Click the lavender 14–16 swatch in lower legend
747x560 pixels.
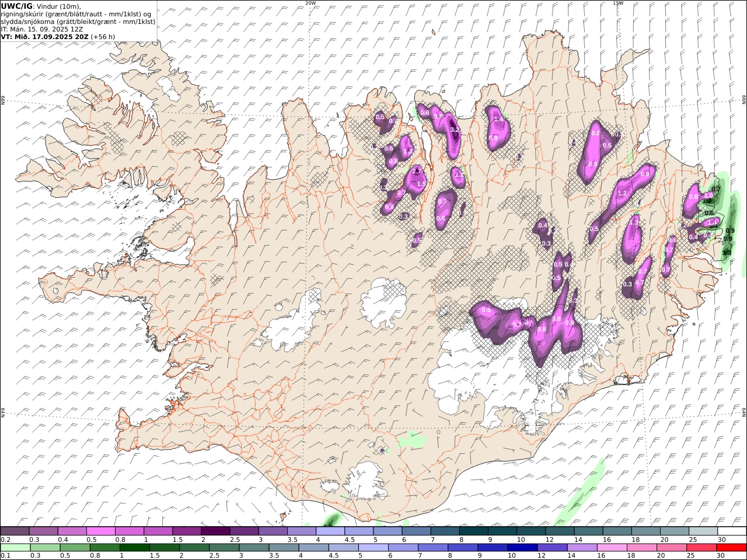point(581,547)
